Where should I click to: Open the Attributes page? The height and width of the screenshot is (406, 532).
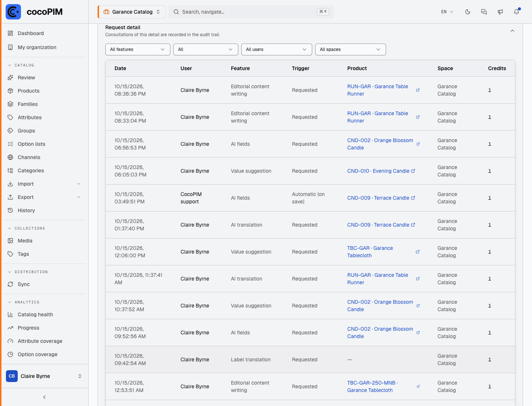(44, 117)
